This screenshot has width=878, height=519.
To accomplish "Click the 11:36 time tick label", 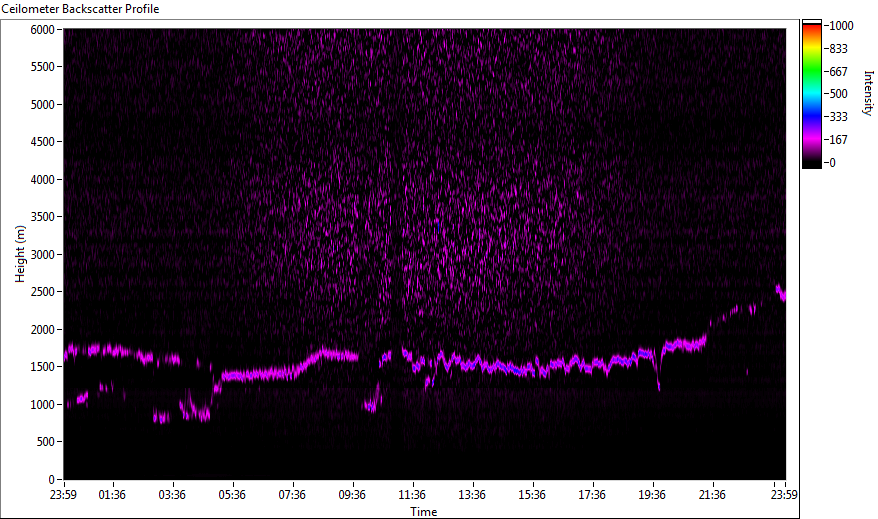I will [x=412, y=495].
